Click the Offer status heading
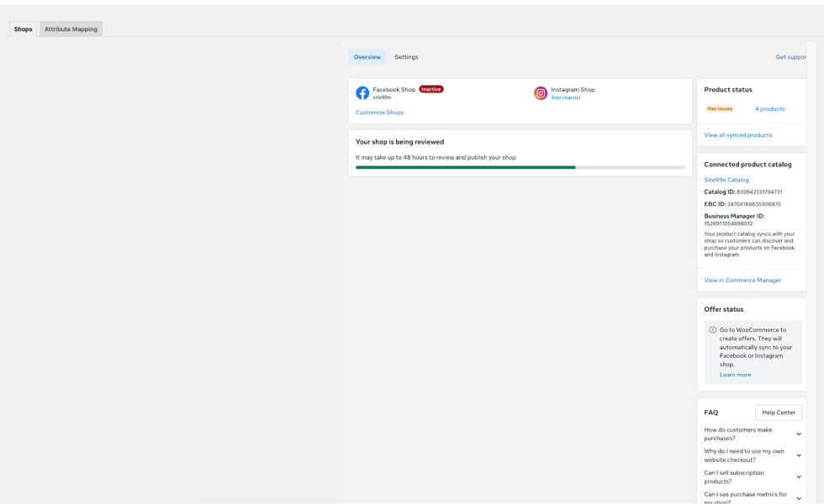The image size is (824, 504). (x=724, y=309)
